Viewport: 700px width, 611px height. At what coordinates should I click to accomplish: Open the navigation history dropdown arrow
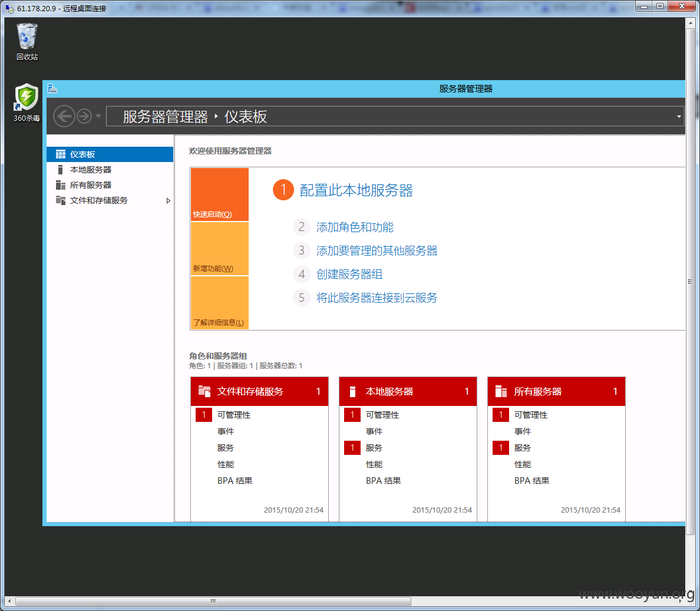click(x=98, y=116)
